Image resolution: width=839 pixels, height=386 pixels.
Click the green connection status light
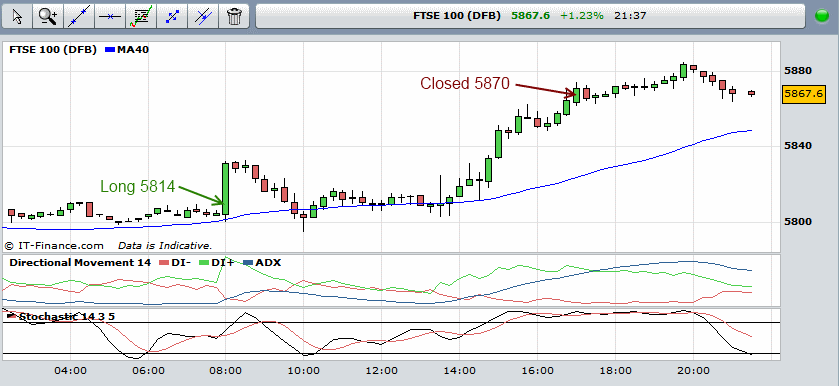821,16
